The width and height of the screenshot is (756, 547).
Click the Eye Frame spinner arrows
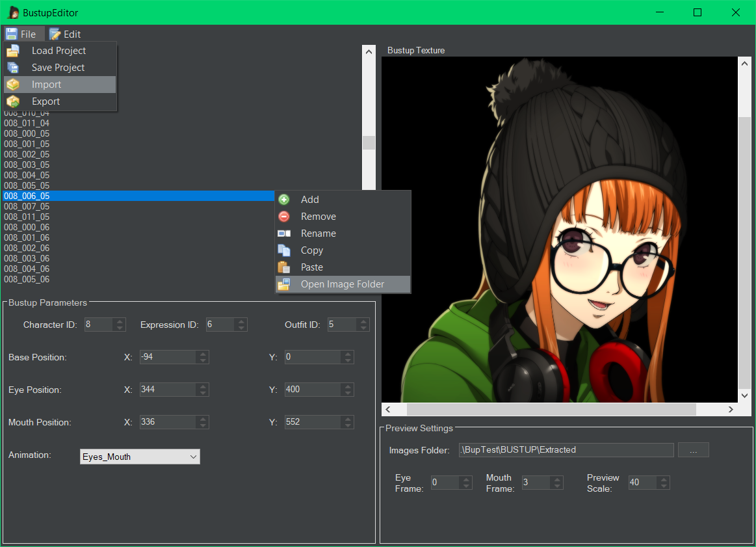(466, 483)
